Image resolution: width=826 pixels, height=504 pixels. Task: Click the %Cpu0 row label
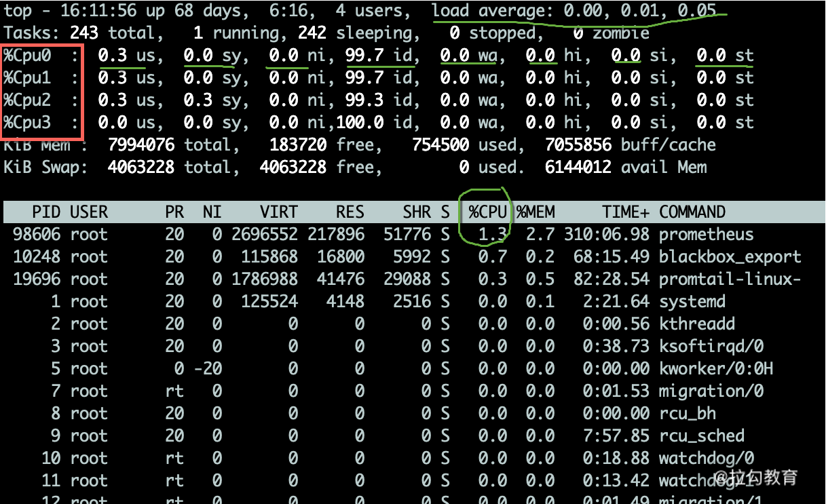27,56
